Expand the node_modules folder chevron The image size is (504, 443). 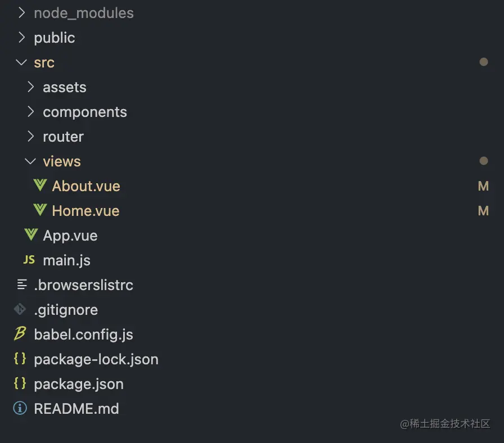[21, 12]
